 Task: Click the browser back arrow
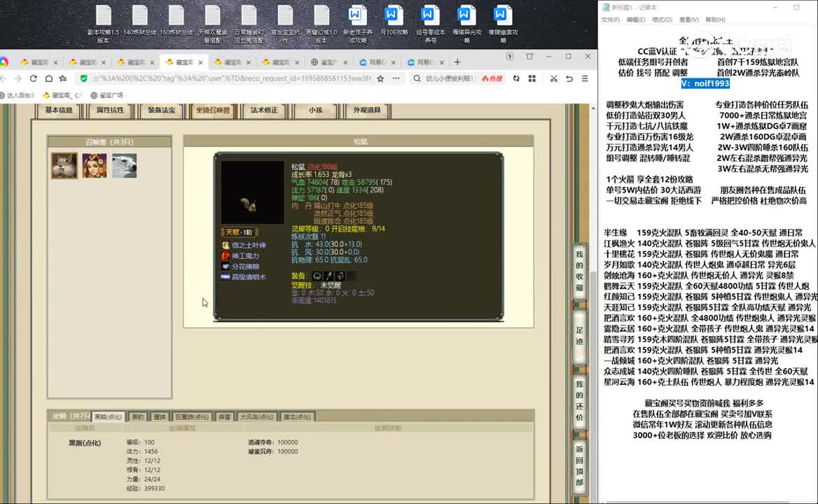click(x=3, y=78)
